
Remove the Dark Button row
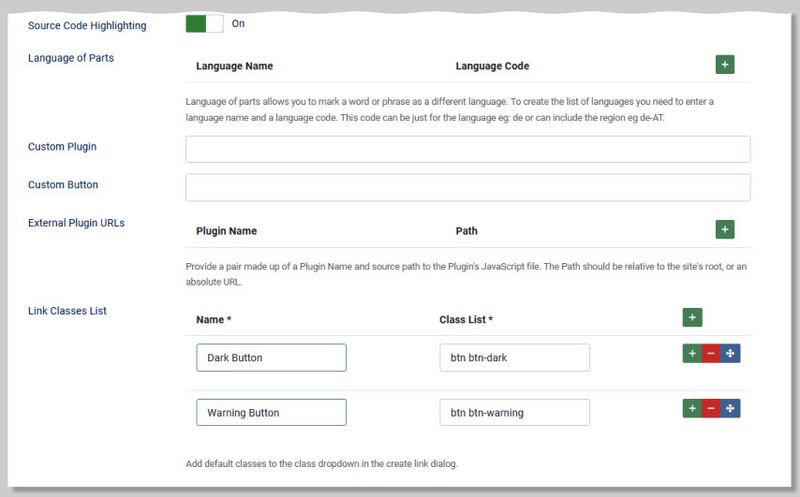pos(711,354)
